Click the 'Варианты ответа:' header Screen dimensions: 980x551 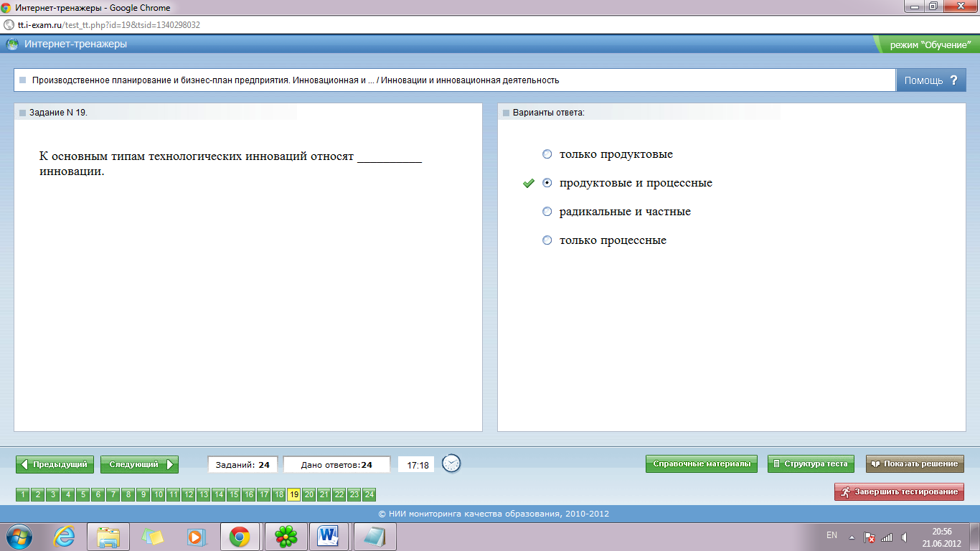coord(549,113)
